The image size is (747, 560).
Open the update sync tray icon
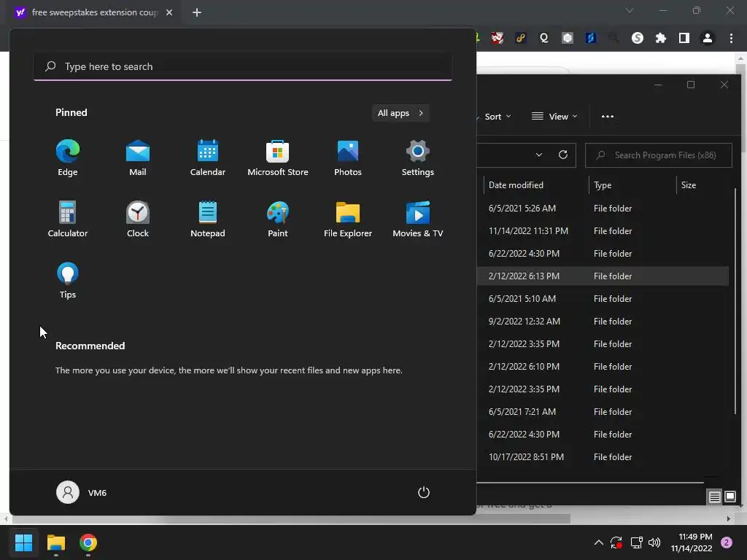pyautogui.click(x=616, y=542)
